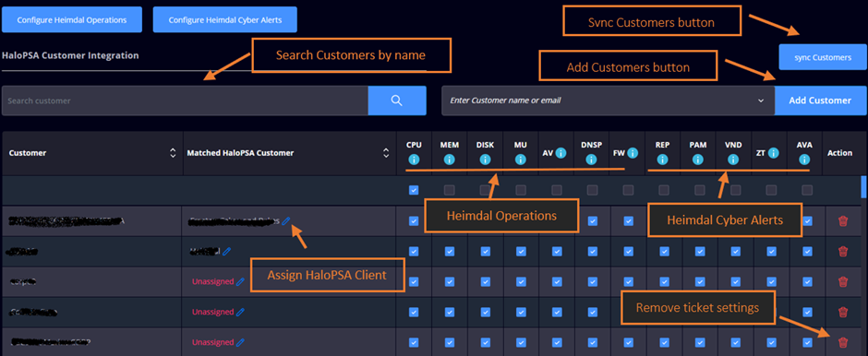Open the AV column info icon
868x356 pixels.
(561, 153)
